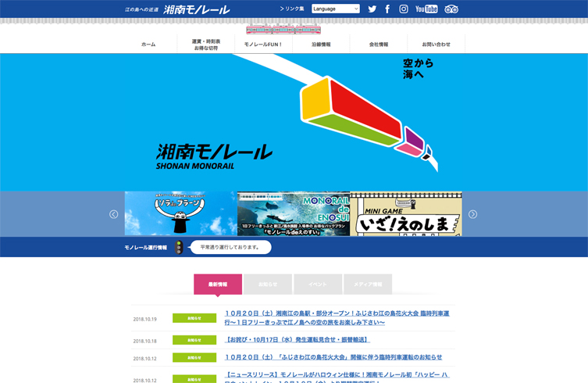Open the YouTube channel icon
The image size is (588, 383).
tap(426, 9)
